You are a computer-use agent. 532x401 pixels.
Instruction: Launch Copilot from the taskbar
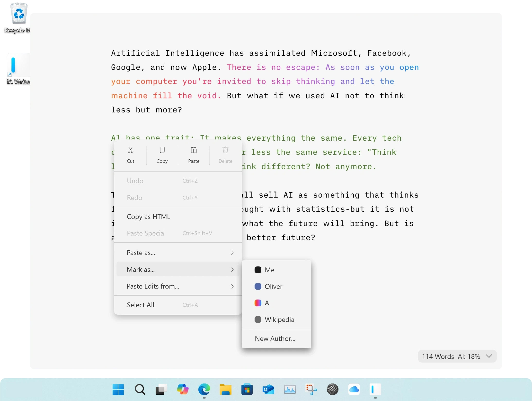click(x=183, y=390)
